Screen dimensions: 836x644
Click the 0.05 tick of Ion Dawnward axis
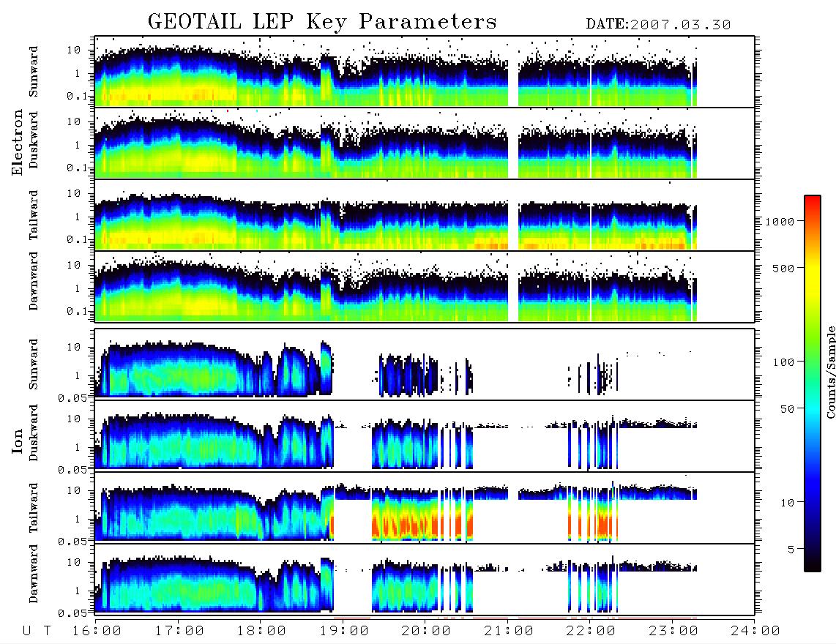click(72, 613)
